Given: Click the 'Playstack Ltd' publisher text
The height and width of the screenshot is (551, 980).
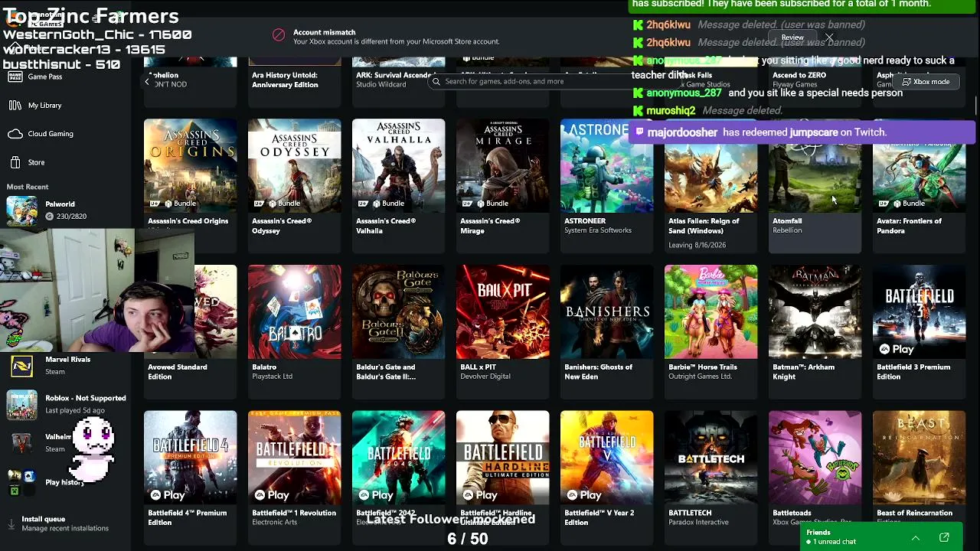Looking at the screenshot, I should [273, 377].
